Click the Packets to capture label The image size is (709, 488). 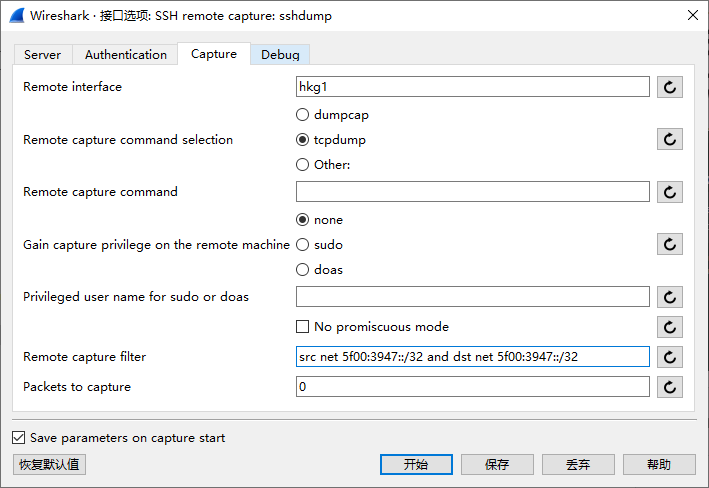pos(77,387)
